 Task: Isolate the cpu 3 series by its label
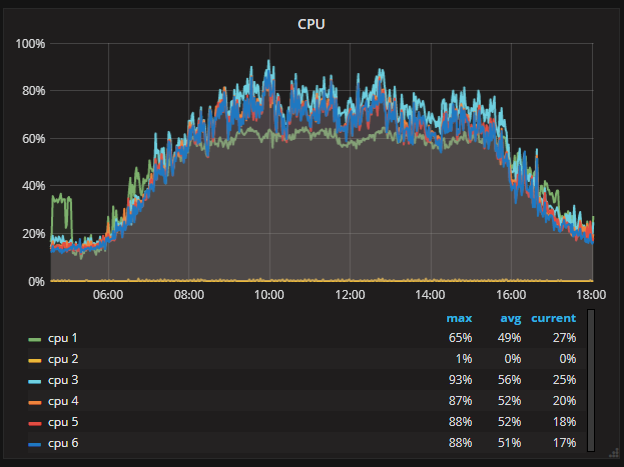click(62, 380)
